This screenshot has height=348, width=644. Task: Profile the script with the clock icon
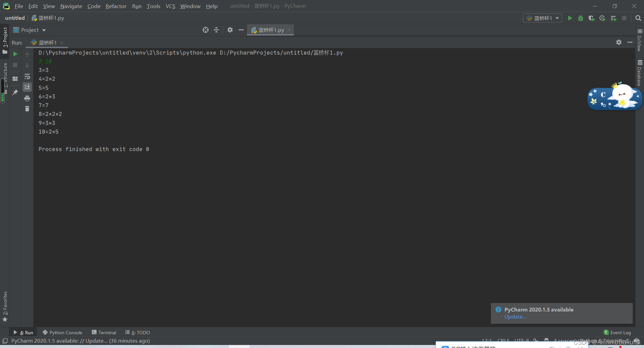pyautogui.click(x=602, y=18)
